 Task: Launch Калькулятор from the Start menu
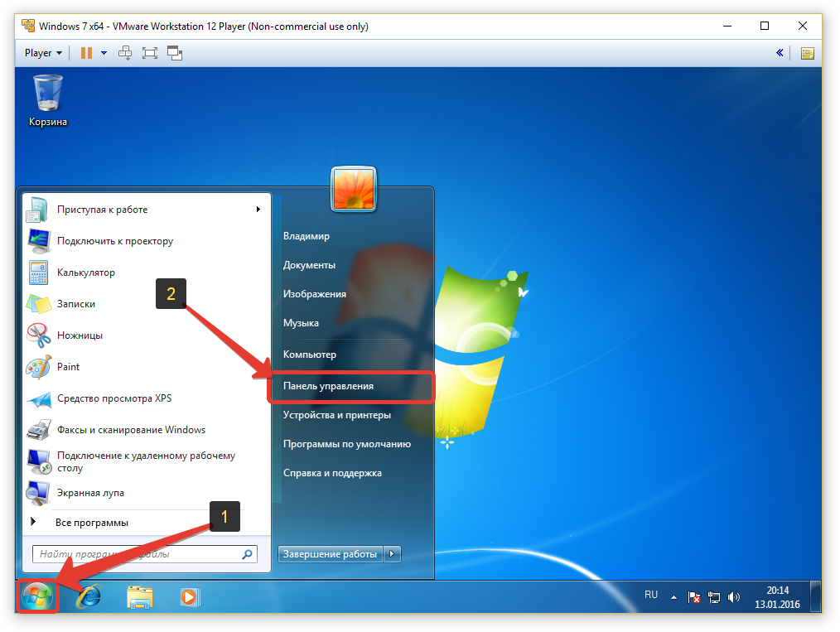click(x=147, y=273)
